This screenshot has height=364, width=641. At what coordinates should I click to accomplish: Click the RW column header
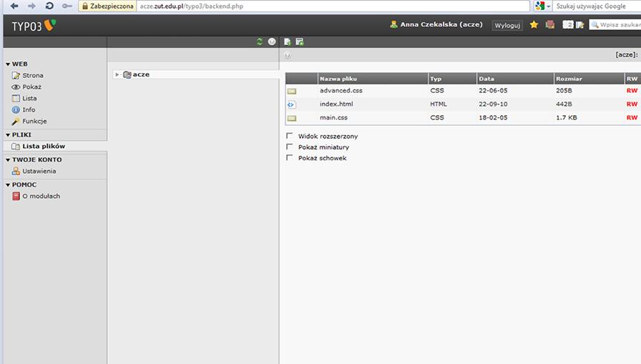pyautogui.click(x=632, y=79)
